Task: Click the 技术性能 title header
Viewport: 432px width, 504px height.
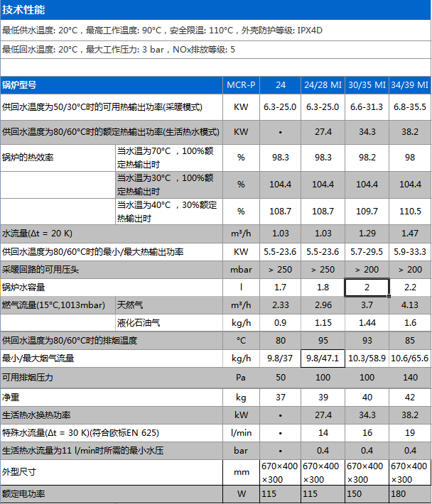Action: click(23, 10)
